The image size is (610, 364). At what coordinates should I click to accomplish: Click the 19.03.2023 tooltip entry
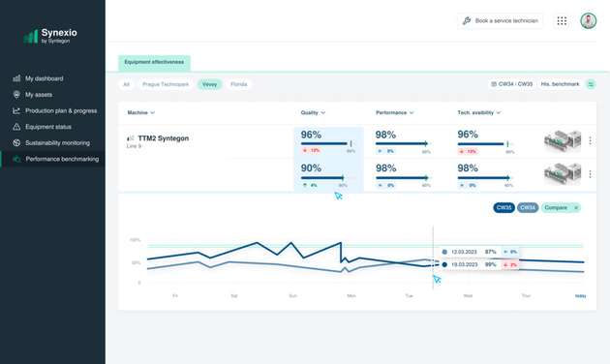click(479, 264)
